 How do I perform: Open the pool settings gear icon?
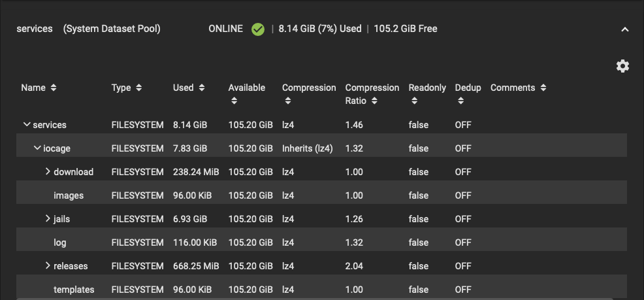pos(622,66)
